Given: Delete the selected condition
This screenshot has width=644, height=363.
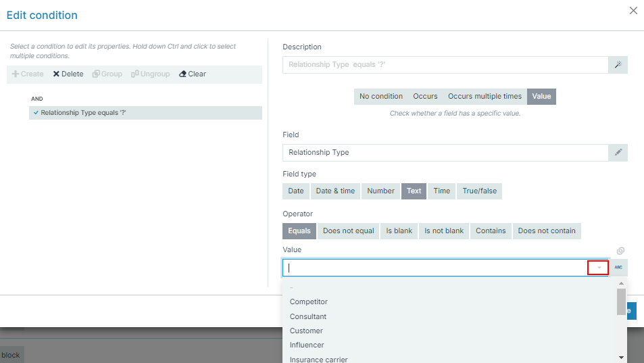Looking at the screenshot, I should (68, 74).
